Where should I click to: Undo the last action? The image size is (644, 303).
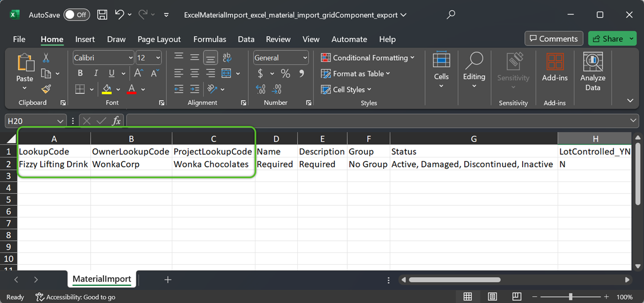(120, 15)
